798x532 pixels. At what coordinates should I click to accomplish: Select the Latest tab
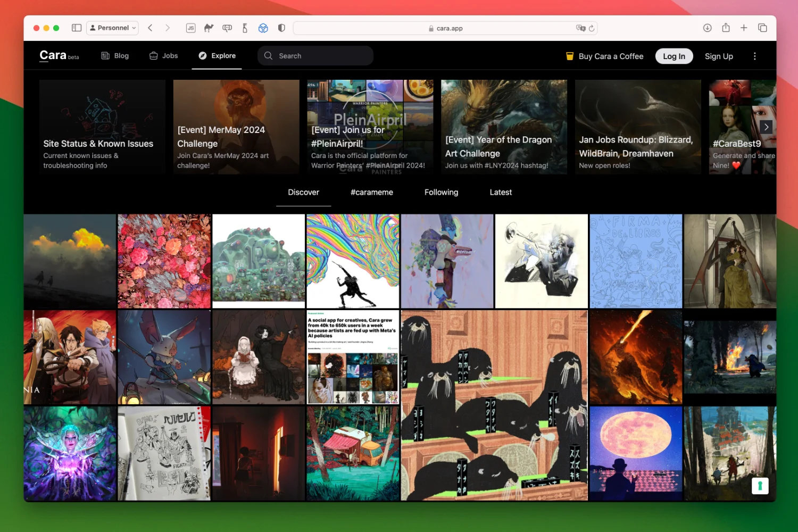coord(501,193)
